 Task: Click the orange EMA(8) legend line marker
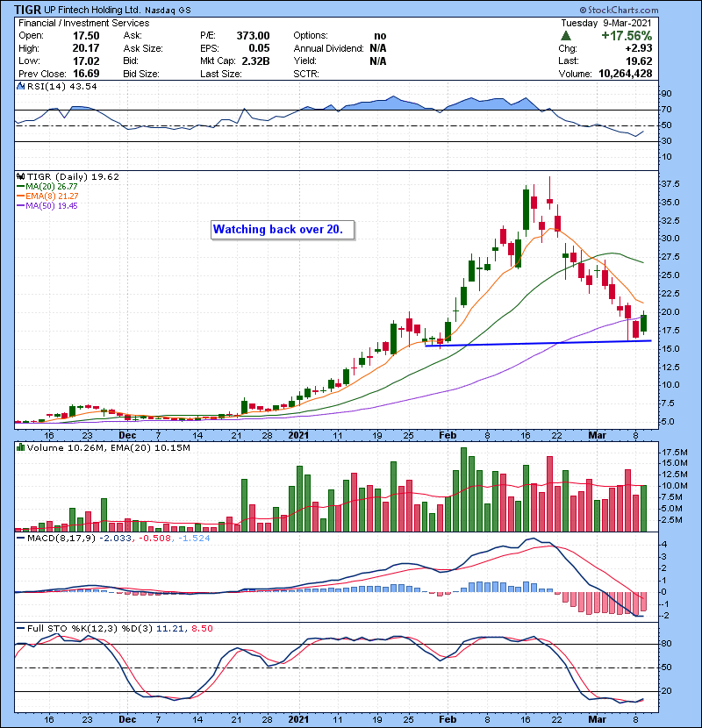21,196
